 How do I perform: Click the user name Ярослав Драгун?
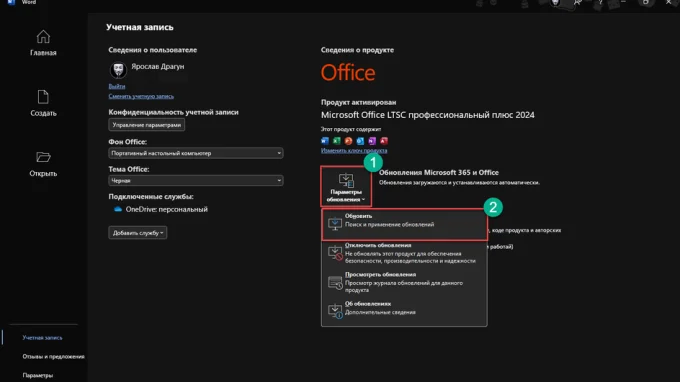(157, 66)
